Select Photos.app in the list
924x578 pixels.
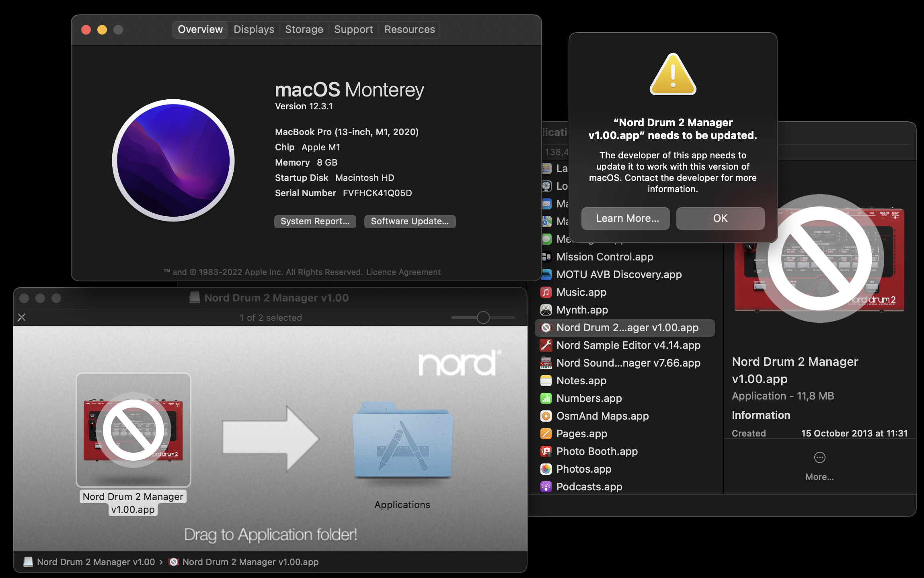point(625,469)
